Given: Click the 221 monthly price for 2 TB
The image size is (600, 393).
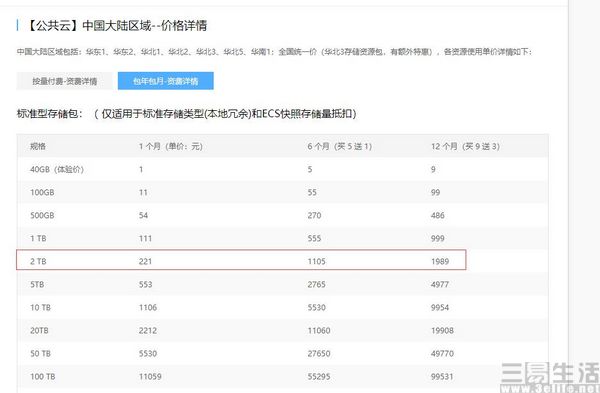Looking at the screenshot, I should (145, 261).
